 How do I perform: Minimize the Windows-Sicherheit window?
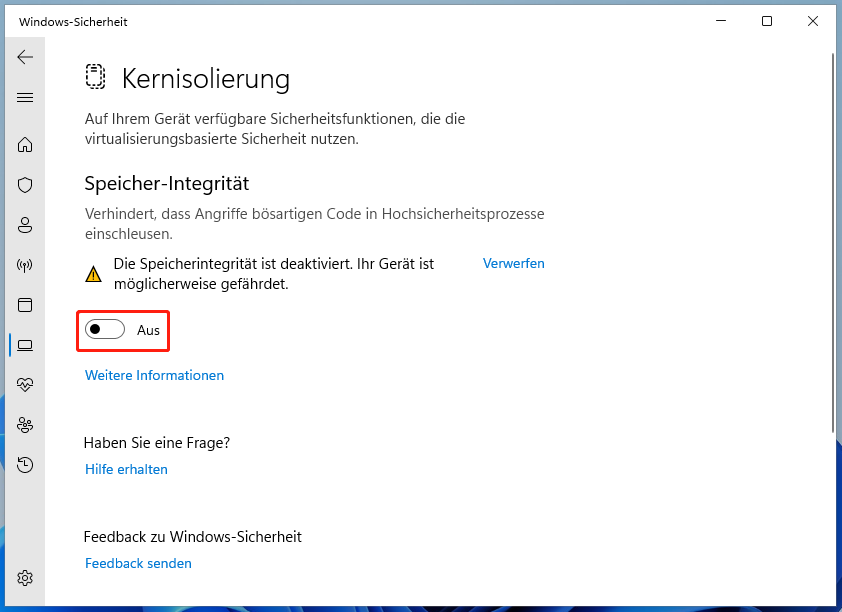coord(721,21)
